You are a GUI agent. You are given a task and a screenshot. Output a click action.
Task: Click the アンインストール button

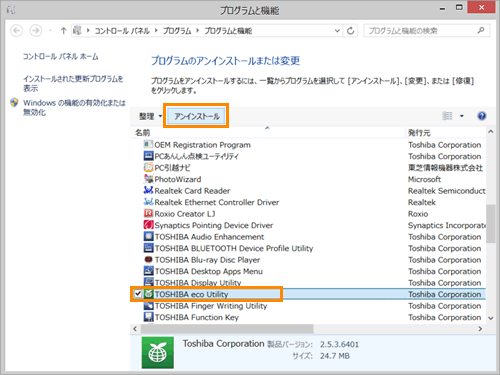coord(197,116)
